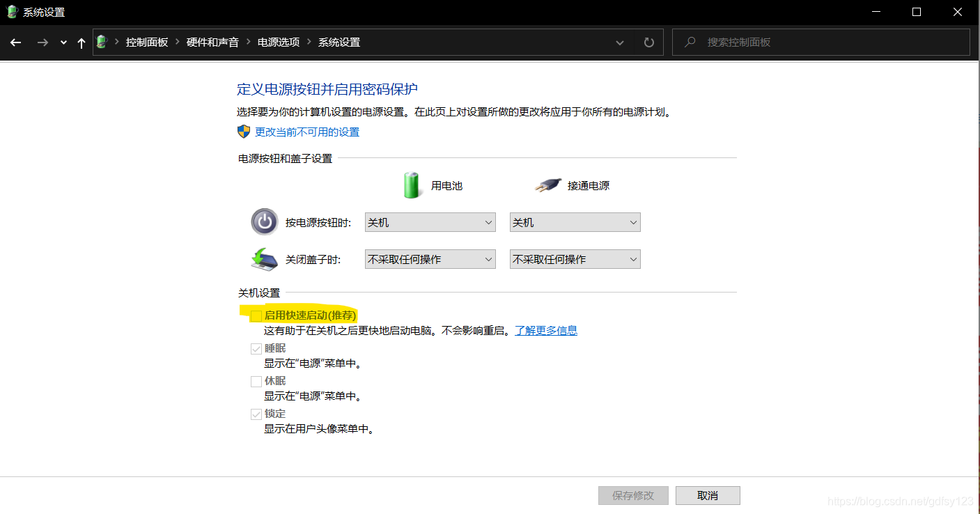Click 取消 button
The height and width of the screenshot is (514, 980).
point(708,495)
